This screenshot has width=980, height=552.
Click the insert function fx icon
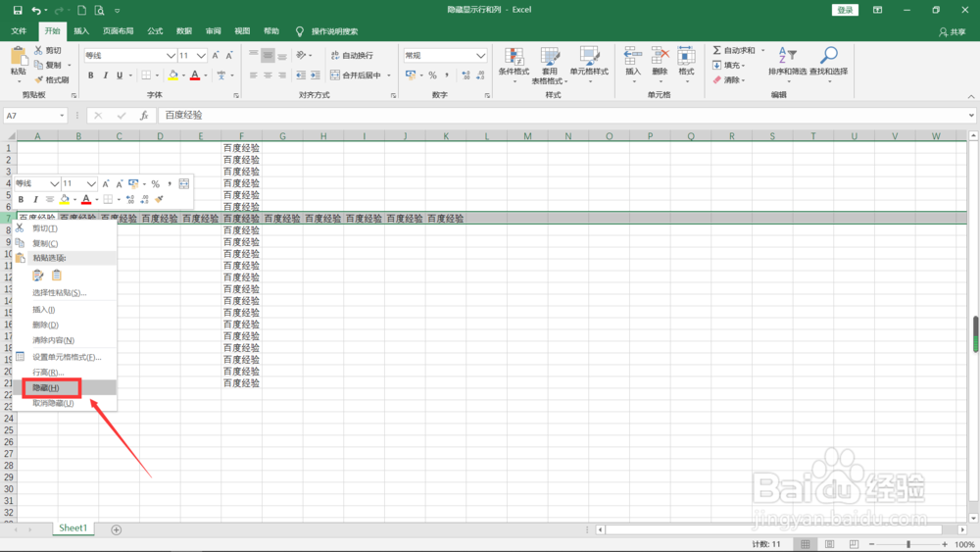(144, 115)
